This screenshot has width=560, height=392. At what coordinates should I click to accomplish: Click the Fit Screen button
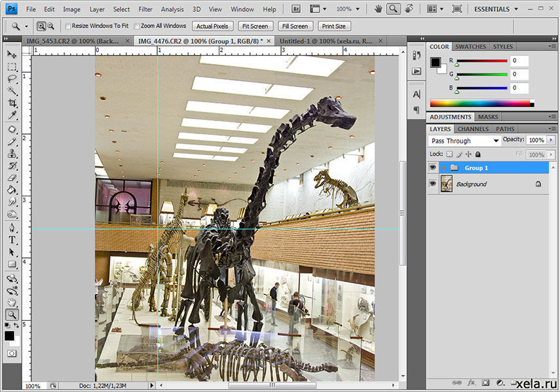point(254,26)
